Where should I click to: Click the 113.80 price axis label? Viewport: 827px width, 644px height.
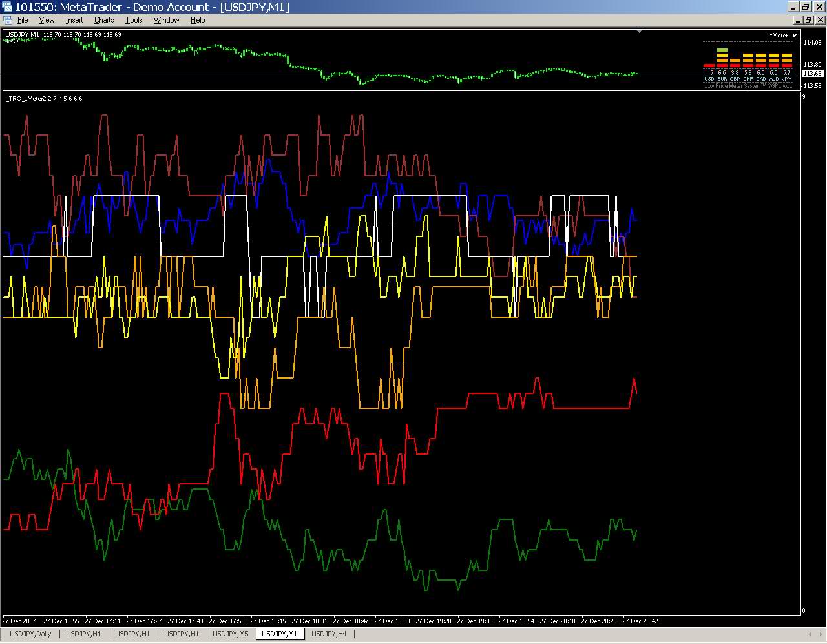tap(812, 65)
